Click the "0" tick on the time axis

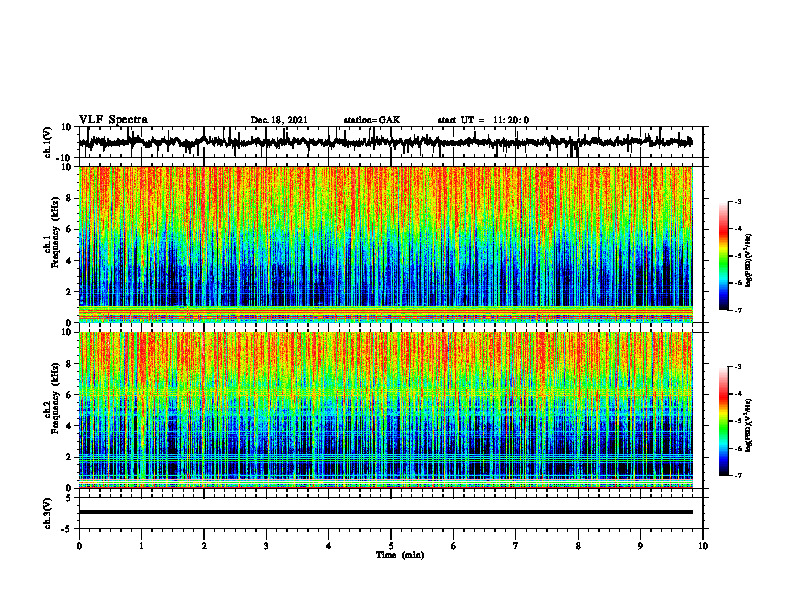79,546
